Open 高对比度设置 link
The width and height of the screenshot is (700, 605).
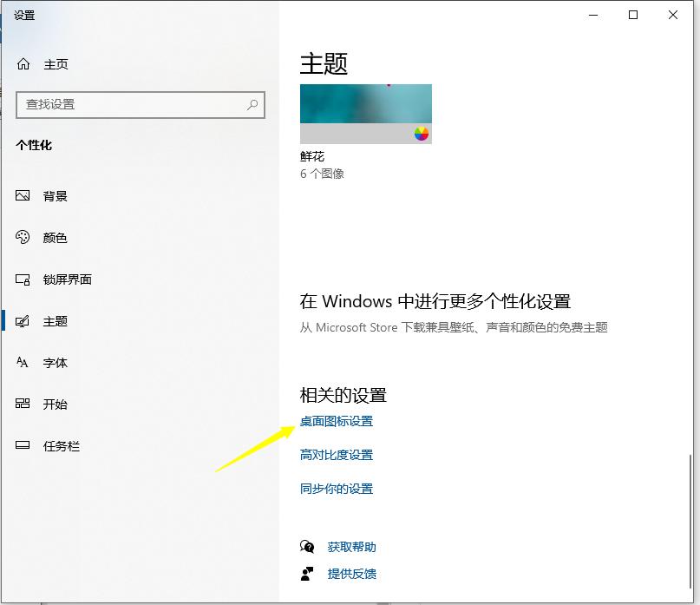338,454
